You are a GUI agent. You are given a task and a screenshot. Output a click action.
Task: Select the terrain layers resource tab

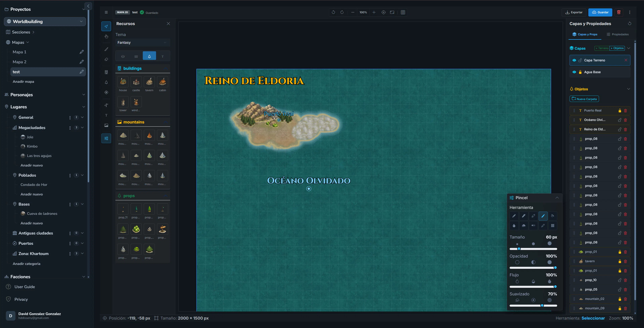(x=123, y=56)
